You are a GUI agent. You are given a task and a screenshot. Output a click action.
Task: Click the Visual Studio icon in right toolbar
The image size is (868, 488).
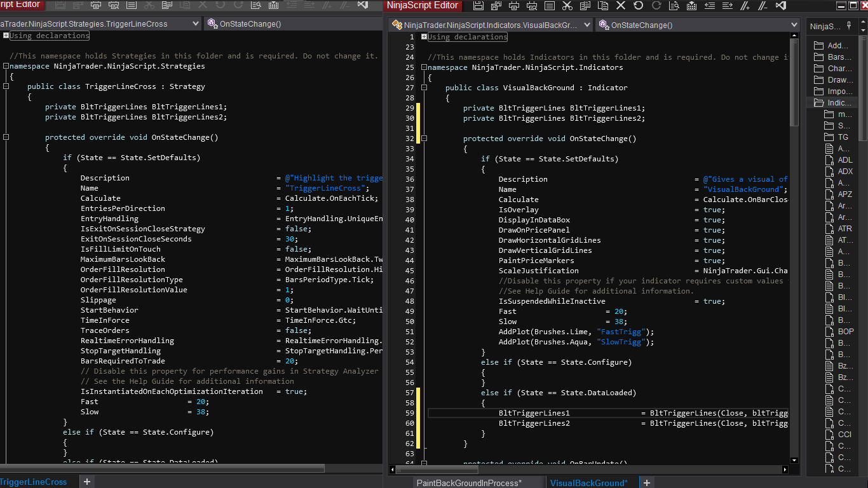click(781, 6)
